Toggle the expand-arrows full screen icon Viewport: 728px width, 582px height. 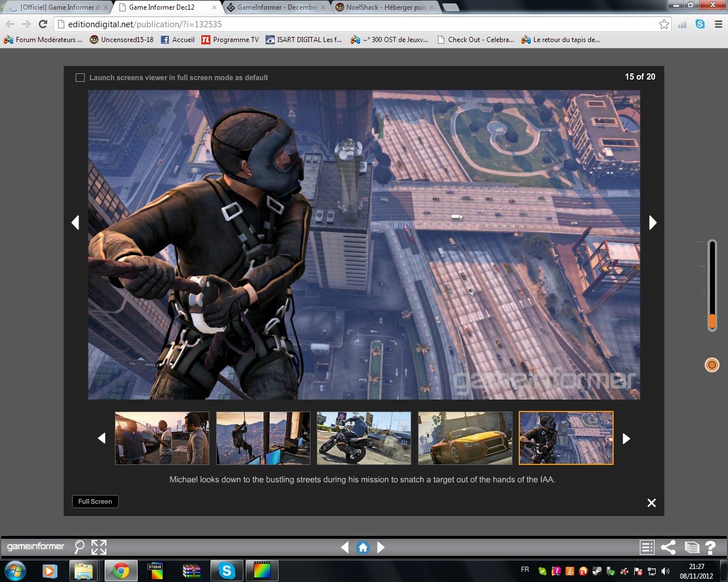[99, 547]
